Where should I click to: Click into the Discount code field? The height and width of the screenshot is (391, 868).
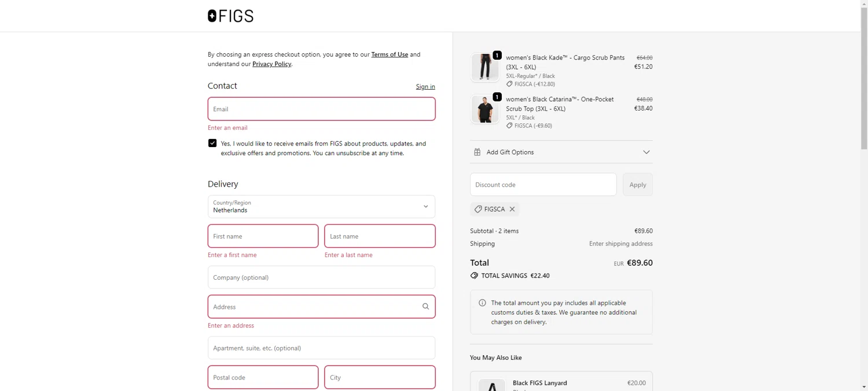tap(543, 185)
